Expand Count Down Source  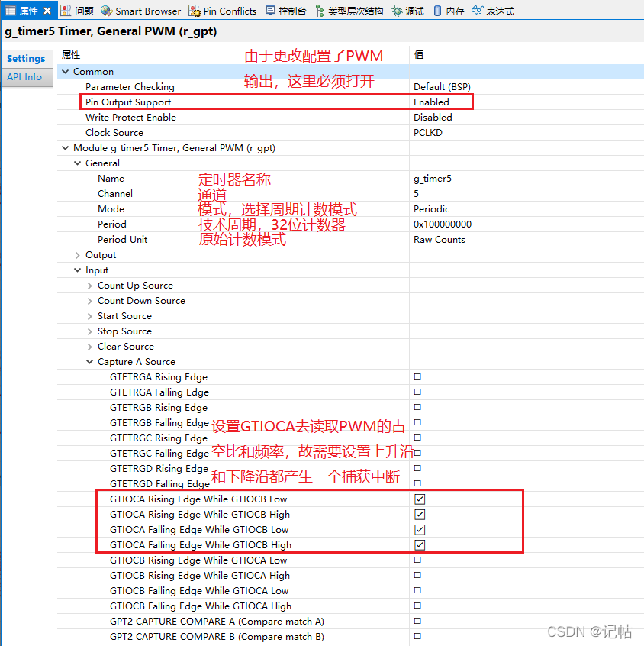pyautogui.click(x=90, y=301)
